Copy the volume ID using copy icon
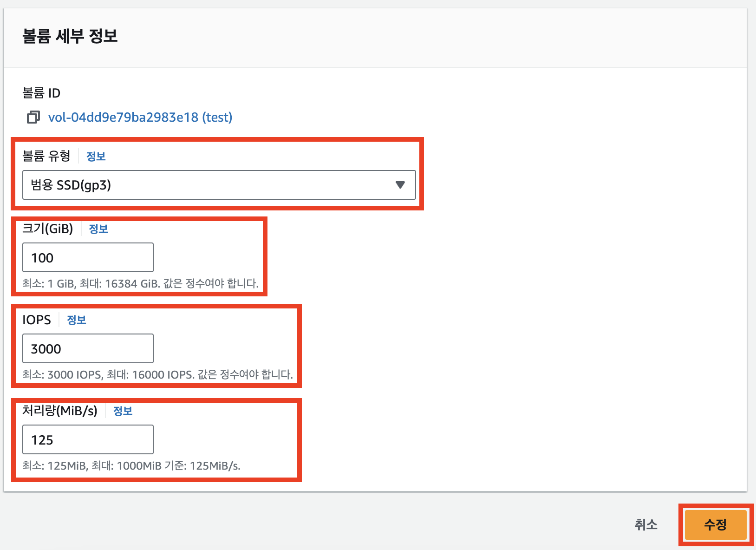 click(33, 118)
